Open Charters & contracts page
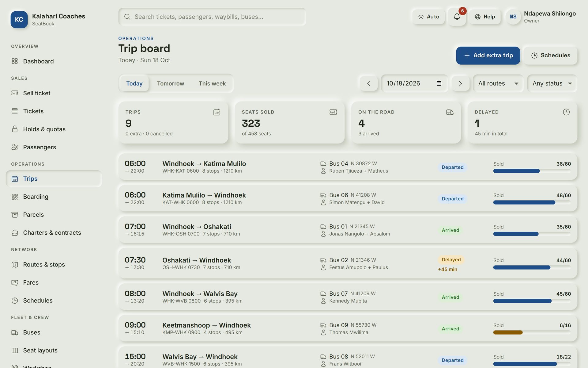 [54, 233]
